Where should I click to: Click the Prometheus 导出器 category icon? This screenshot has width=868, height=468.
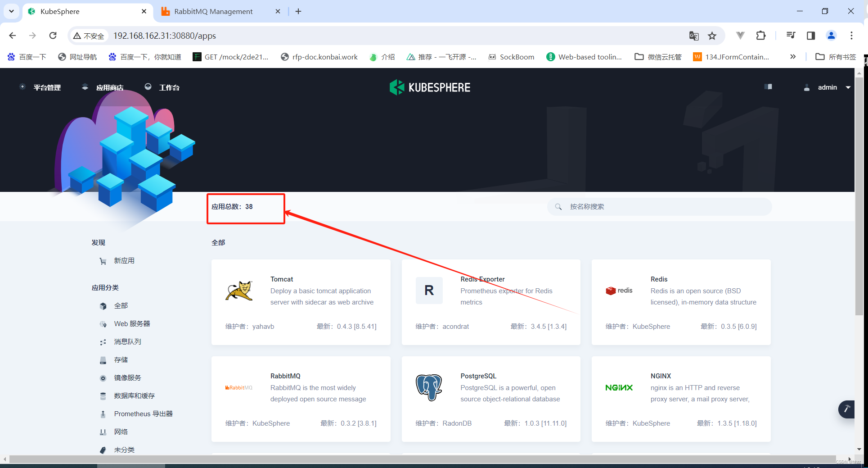(103, 413)
